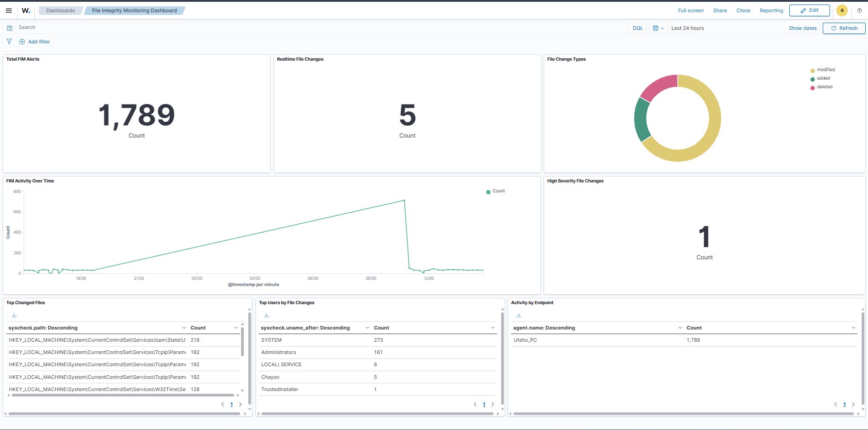
Task: Open agent.name column options chevron
Action: click(x=680, y=328)
